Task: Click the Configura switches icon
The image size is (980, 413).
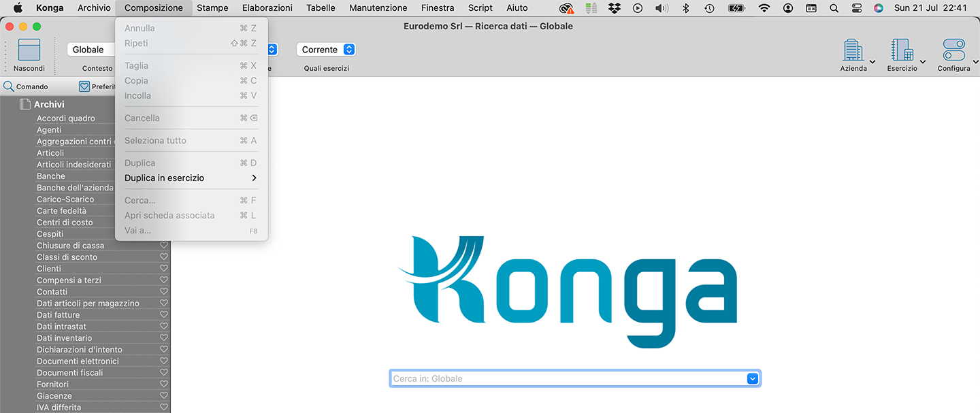Action: pyautogui.click(x=953, y=50)
